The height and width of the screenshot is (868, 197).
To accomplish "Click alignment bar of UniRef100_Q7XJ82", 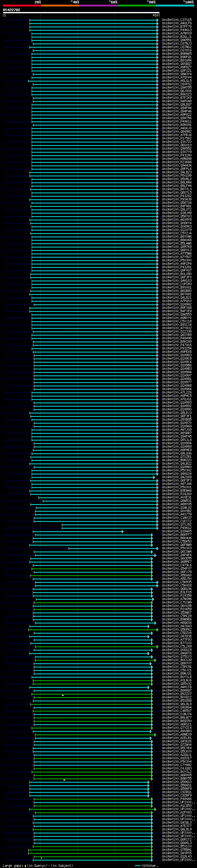I will (110, 525).
